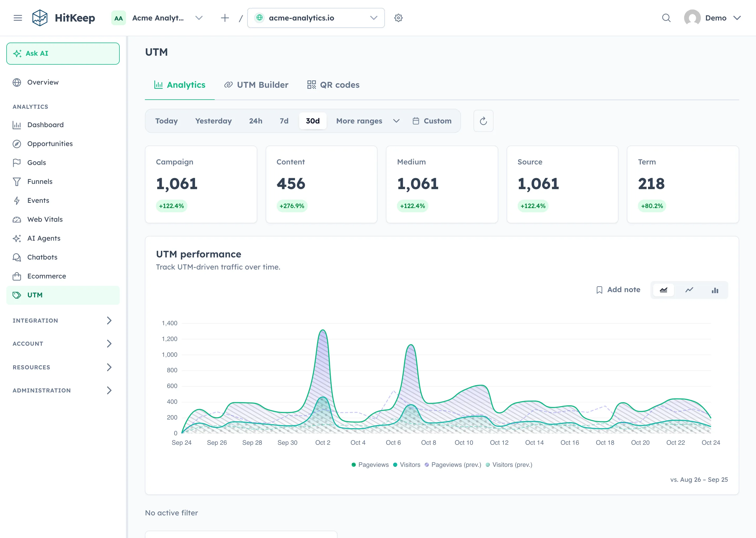Screen dimensions: 756x538
Task: Switch to the UTM Builder tab
Action: pyautogui.click(x=256, y=85)
